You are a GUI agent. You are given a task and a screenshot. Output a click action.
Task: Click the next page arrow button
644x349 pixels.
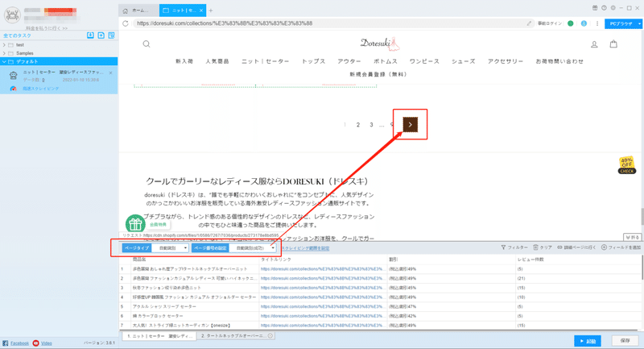(x=410, y=125)
